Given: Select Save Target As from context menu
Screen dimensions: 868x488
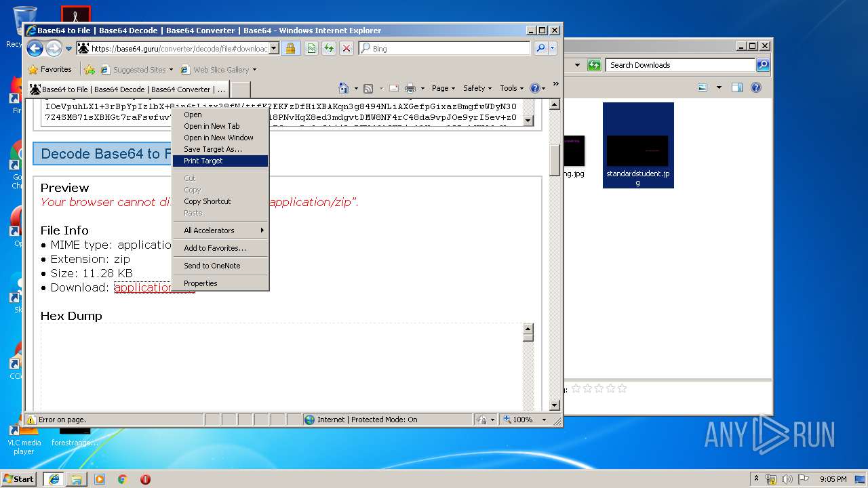Looking at the screenshot, I should click(220, 149).
